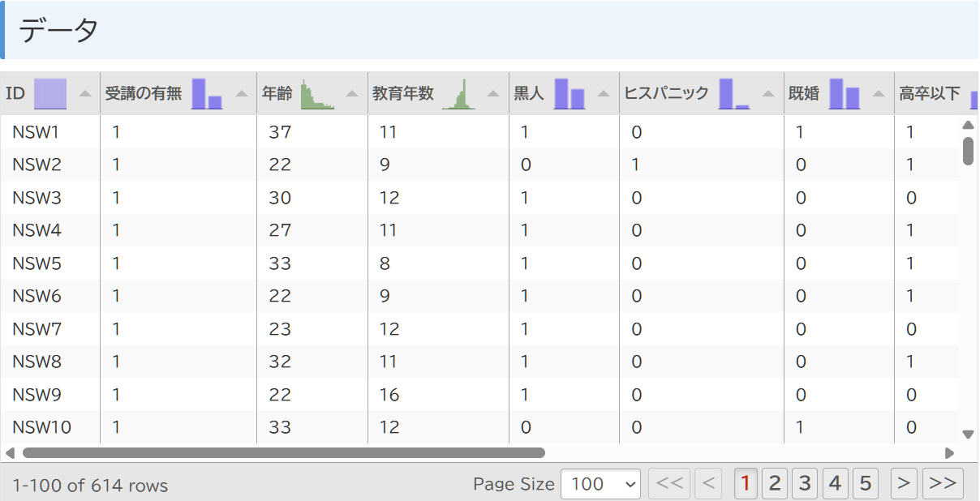Go to page 3 of the table
The image size is (980, 501).
(804, 482)
